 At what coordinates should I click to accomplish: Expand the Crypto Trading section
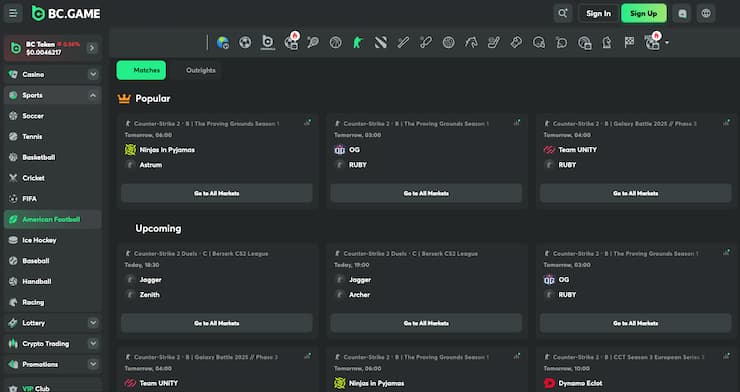93,344
